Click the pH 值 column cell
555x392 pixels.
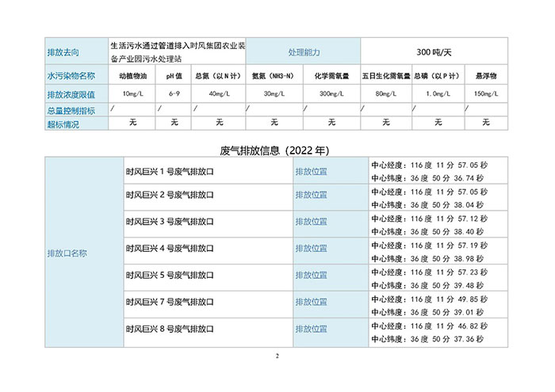pyautogui.click(x=174, y=76)
